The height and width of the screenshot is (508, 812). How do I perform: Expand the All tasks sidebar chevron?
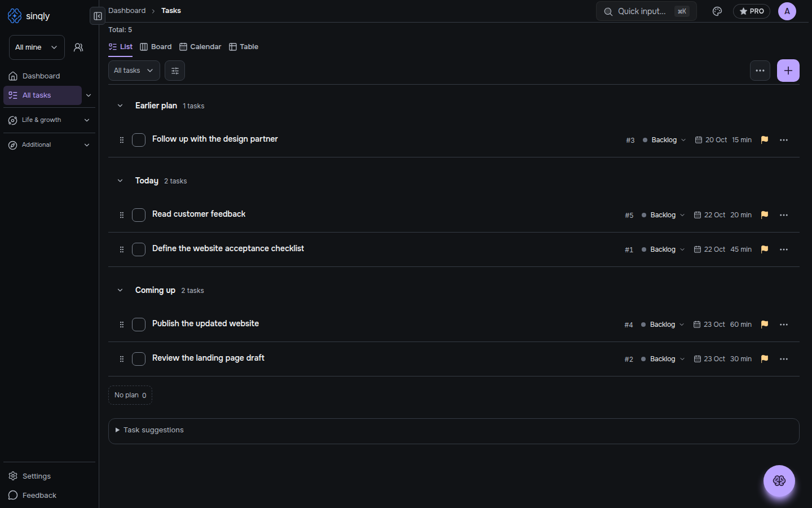point(89,95)
